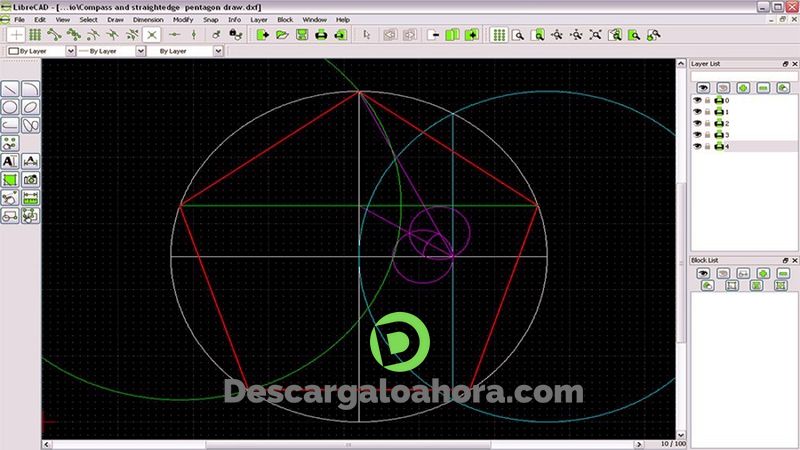
Task: Toggle visibility of layer 1
Action: pos(697,111)
